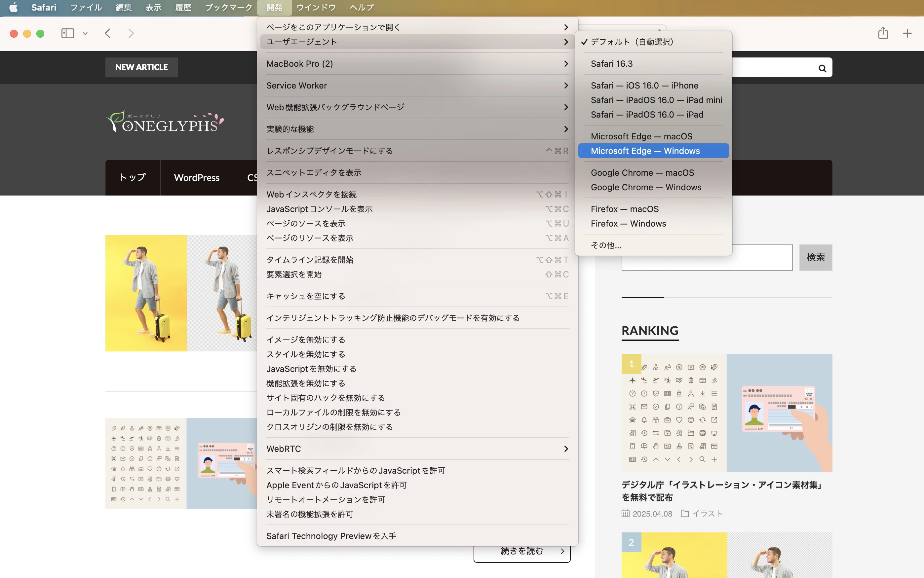This screenshot has width=924, height=578.
Task: Expand ページをこのアプリケーションで開く submenu
Action: point(417,27)
